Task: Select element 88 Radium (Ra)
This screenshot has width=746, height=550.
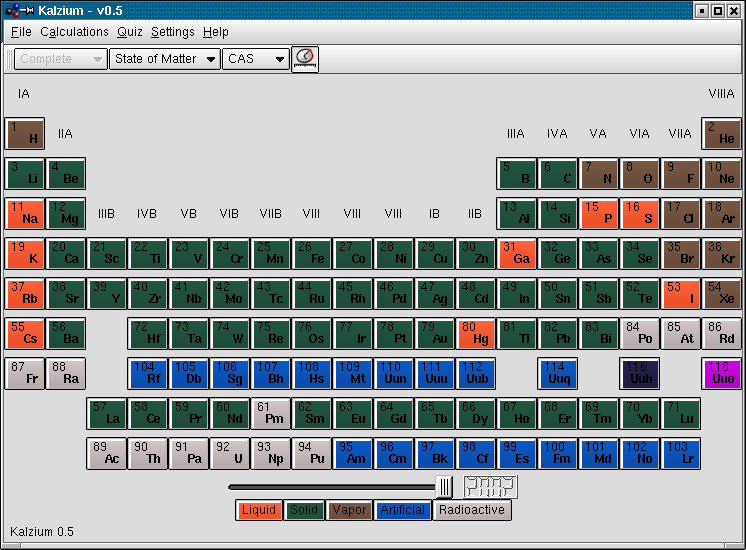Action: (66, 373)
